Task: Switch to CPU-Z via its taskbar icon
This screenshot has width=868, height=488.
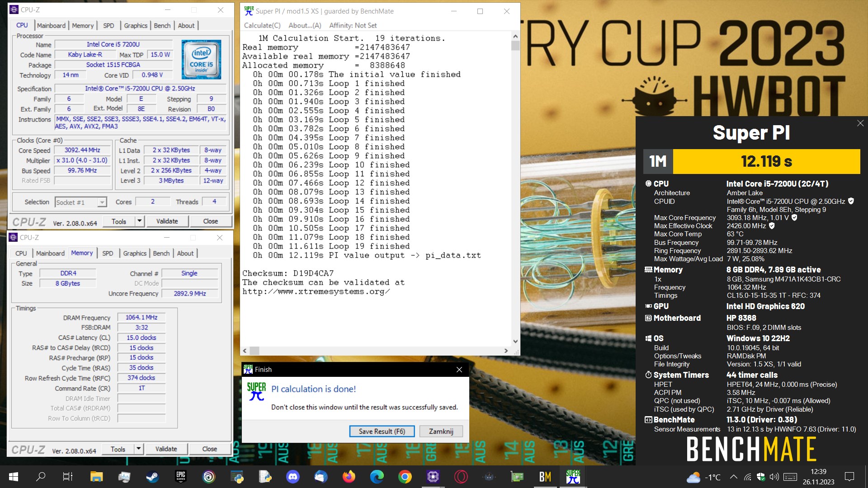Action: click(433, 477)
